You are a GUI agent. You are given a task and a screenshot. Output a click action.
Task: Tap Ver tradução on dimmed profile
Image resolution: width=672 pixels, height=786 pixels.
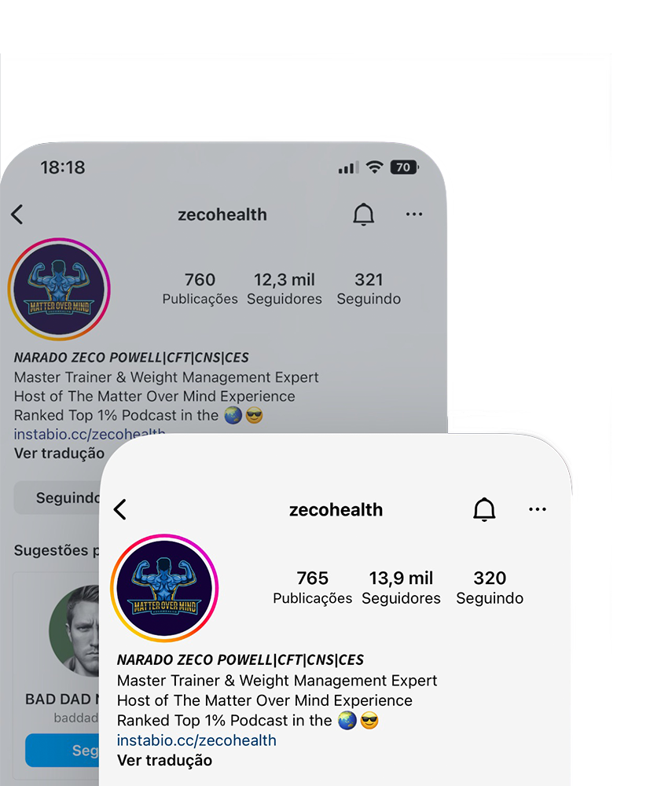[x=59, y=454]
